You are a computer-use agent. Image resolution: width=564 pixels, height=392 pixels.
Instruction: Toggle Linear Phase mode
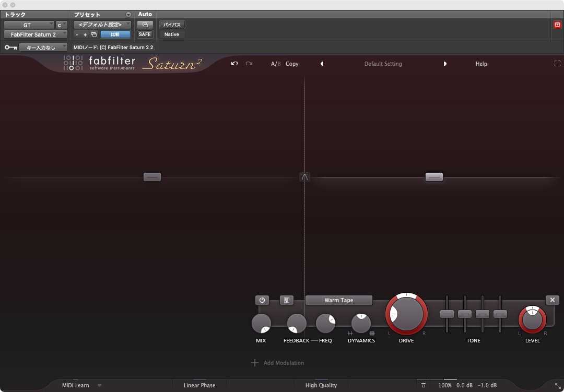pos(199,385)
